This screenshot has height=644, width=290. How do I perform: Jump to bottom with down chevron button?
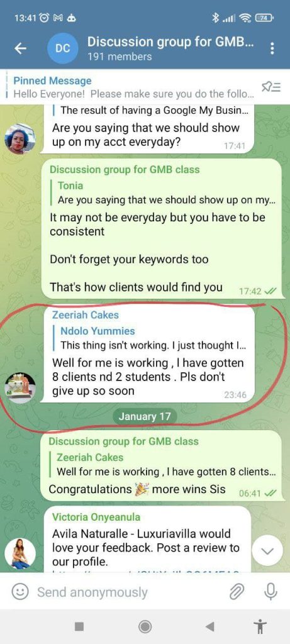click(x=267, y=552)
